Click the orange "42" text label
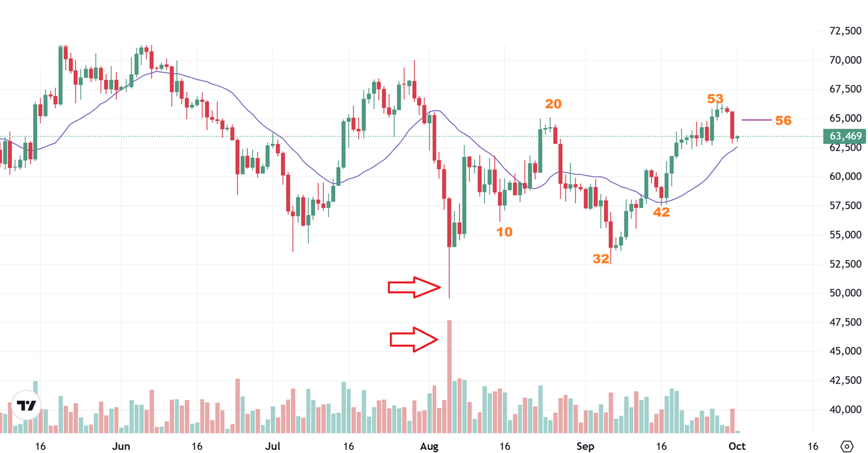 click(661, 212)
